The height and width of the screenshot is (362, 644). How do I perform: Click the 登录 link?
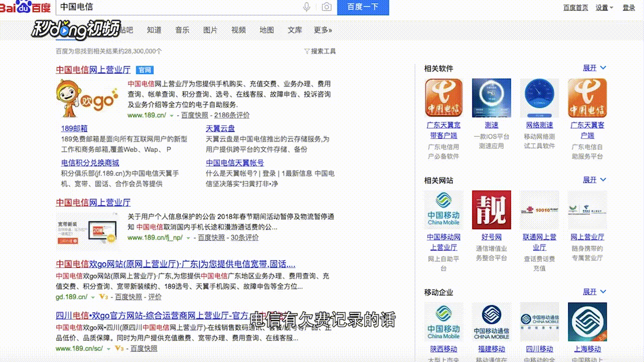(x=629, y=8)
